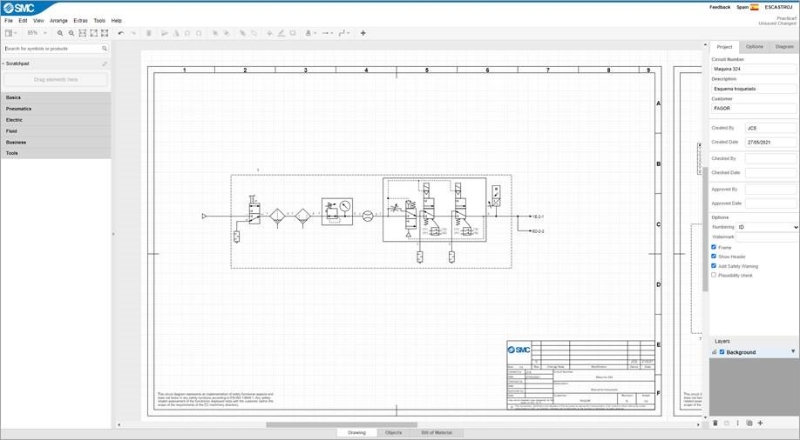Open the Arrange menu
The height and width of the screenshot is (440, 800).
coord(59,21)
